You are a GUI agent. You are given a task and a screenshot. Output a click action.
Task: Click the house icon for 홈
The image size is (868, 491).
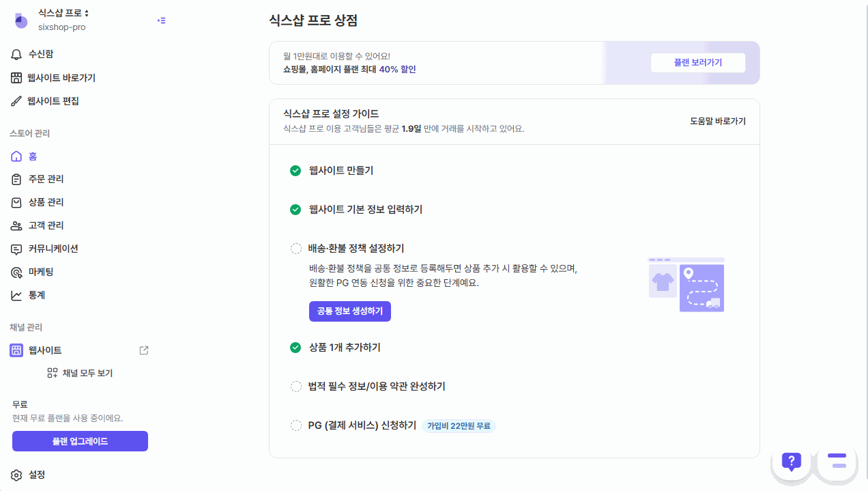coord(17,156)
